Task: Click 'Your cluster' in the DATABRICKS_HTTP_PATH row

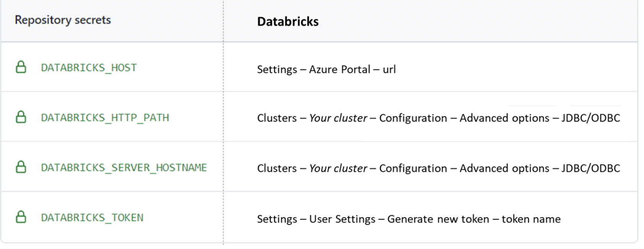Action: point(338,118)
